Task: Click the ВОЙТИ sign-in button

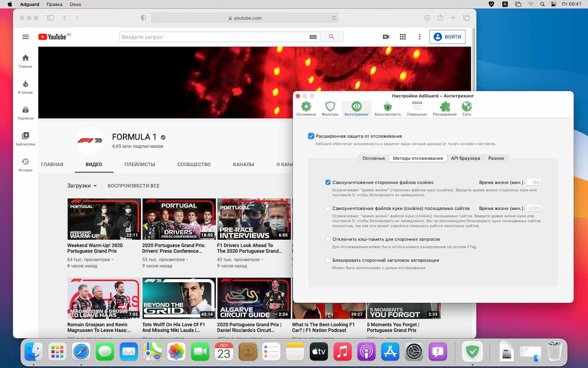Action: point(447,36)
